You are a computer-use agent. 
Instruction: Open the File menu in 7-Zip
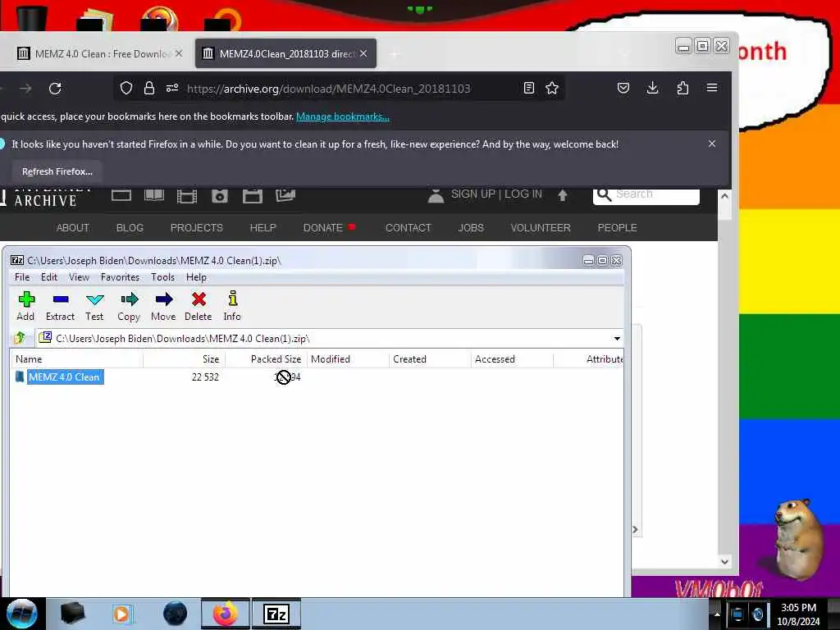[22, 277]
